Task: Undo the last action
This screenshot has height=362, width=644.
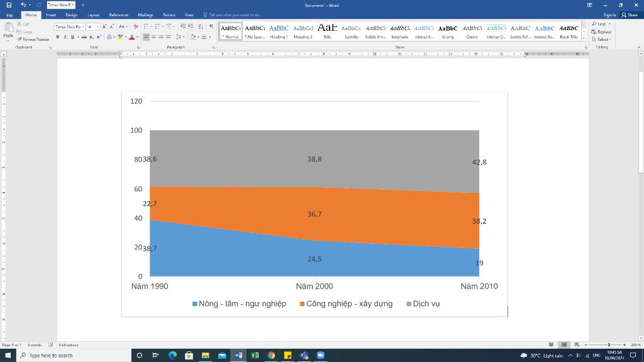Action: [23, 5]
